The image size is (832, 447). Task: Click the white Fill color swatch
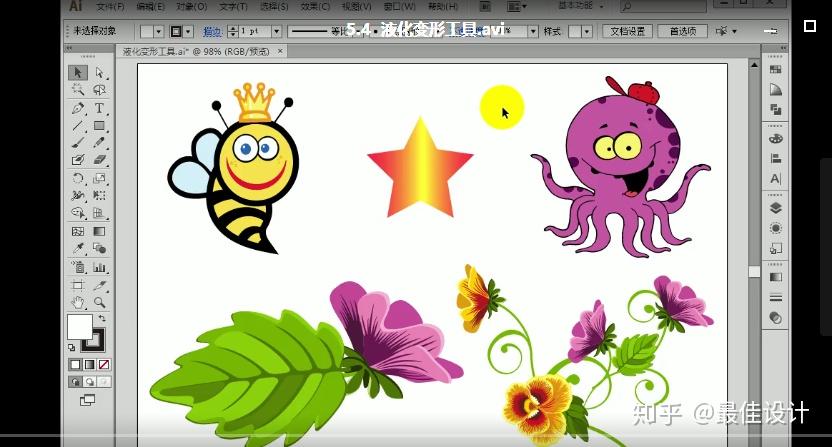click(x=80, y=326)
